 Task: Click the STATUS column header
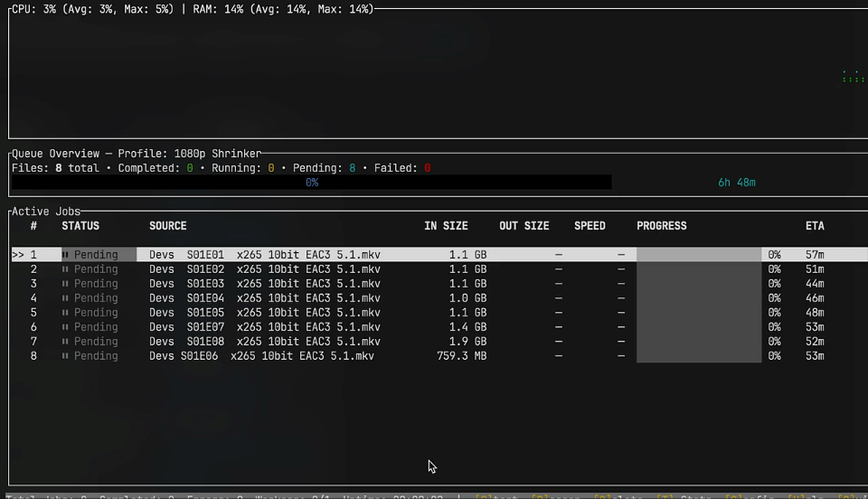click(80, 226)
